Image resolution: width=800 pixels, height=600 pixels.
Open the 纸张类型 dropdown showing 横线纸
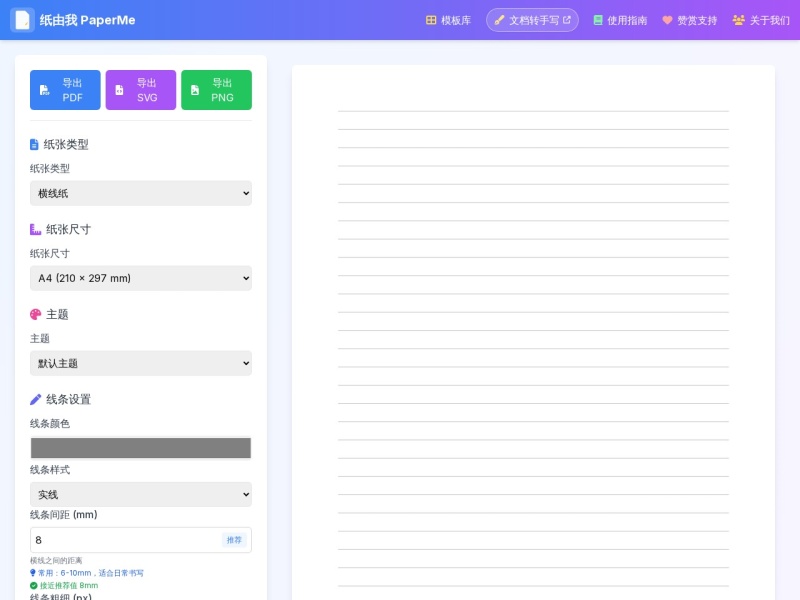pyautogui.click(x=141, y=193)
